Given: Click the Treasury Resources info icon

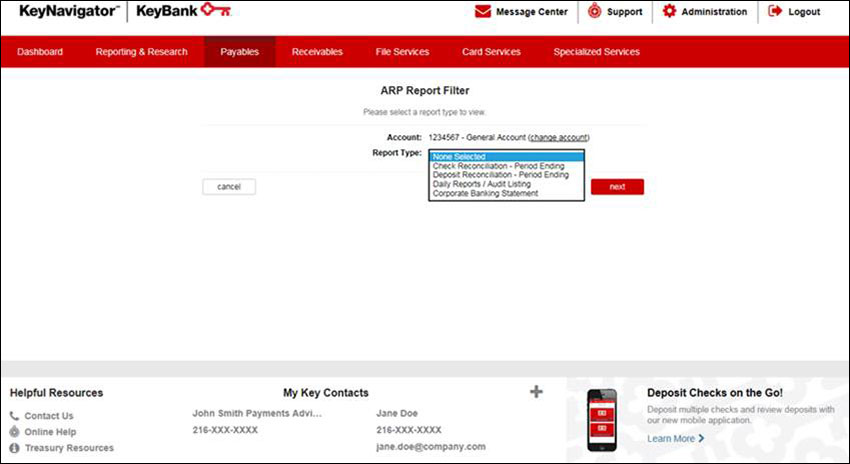Looking at the screenshot, I should (14, 448).
